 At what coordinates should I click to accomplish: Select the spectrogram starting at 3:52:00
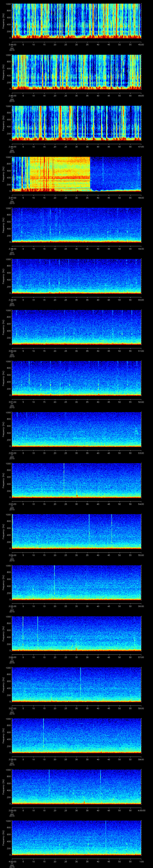click(77, 429)
